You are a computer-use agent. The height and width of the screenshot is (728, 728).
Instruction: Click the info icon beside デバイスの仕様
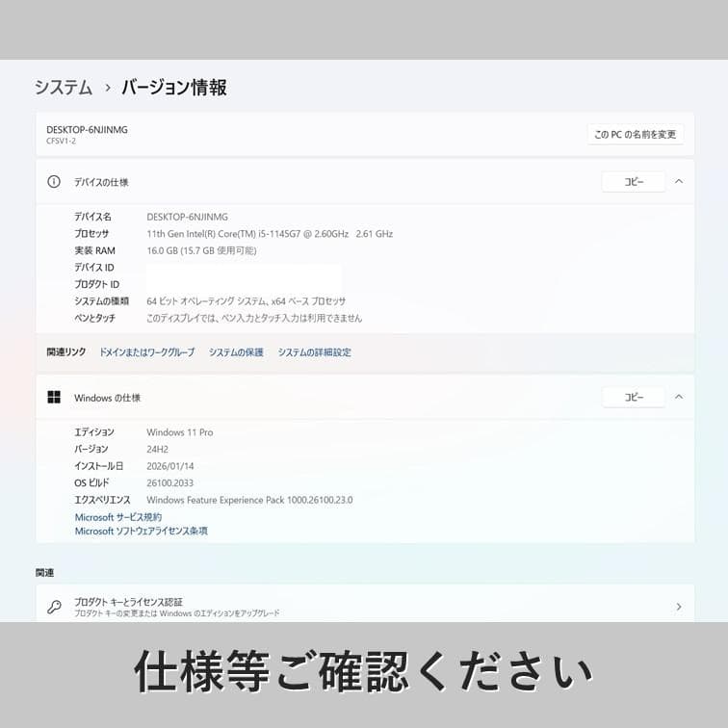pyautogui.click(x=54, y=182)
